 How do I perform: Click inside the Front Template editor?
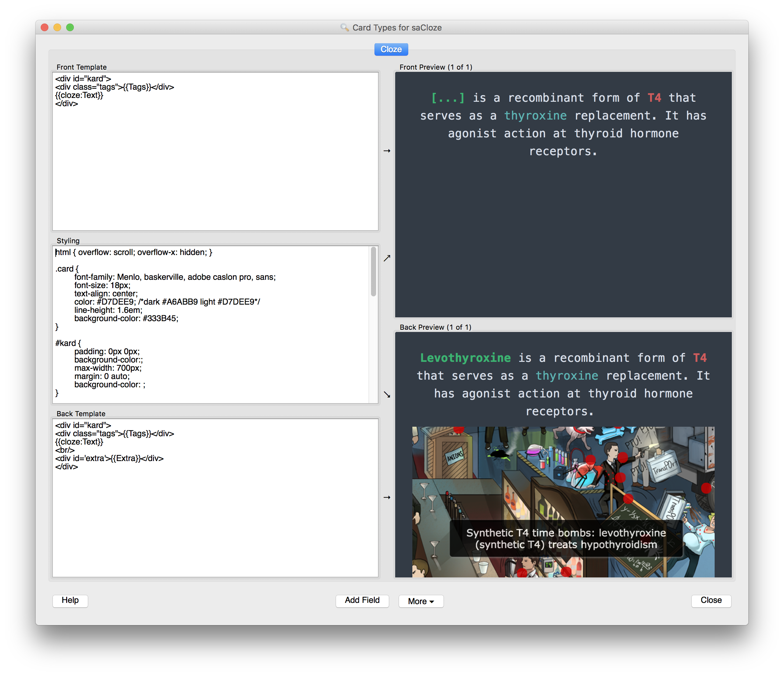[x=215, y=151]
